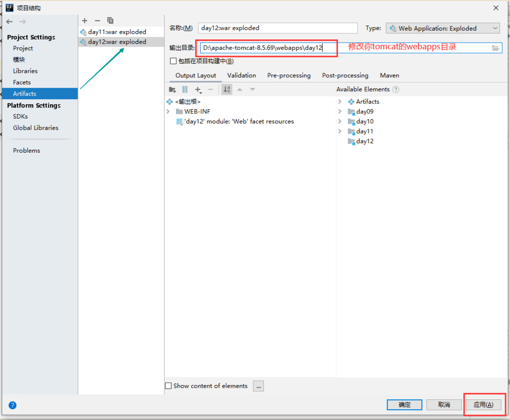Move element up arrow
The width and height of the screenshot is (510, 420).
[x=240, y=89]
